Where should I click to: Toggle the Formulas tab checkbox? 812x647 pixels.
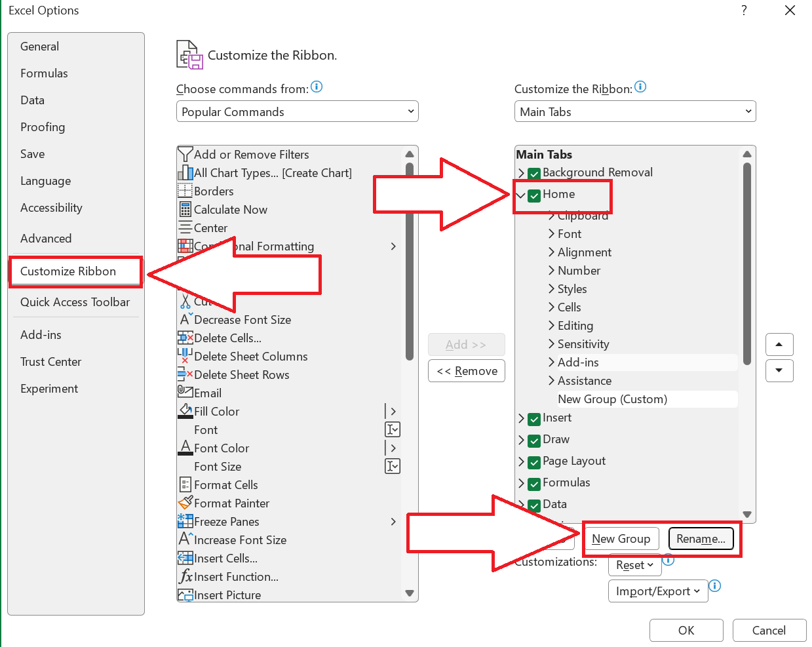point(534,483)
